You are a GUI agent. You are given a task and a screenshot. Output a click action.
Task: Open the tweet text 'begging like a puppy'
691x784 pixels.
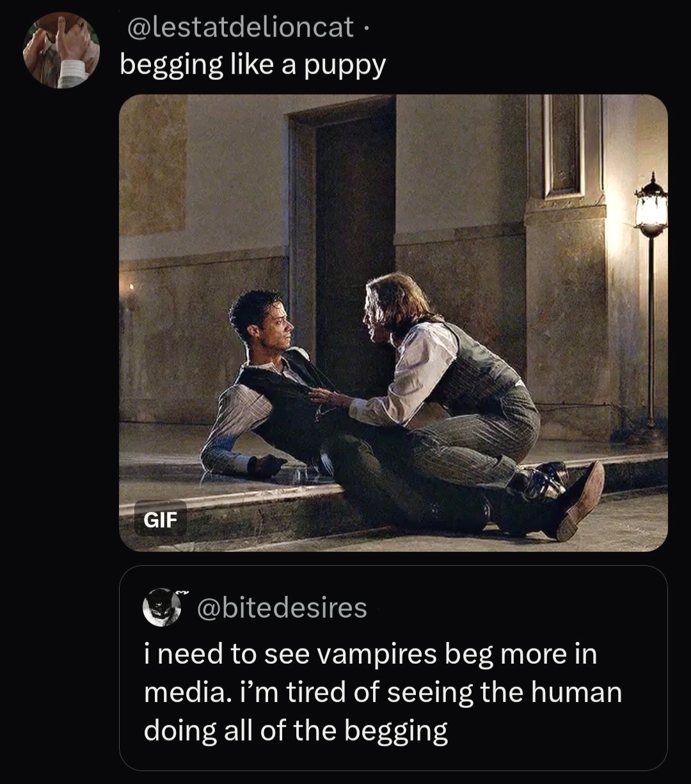[x=253, y=65]
